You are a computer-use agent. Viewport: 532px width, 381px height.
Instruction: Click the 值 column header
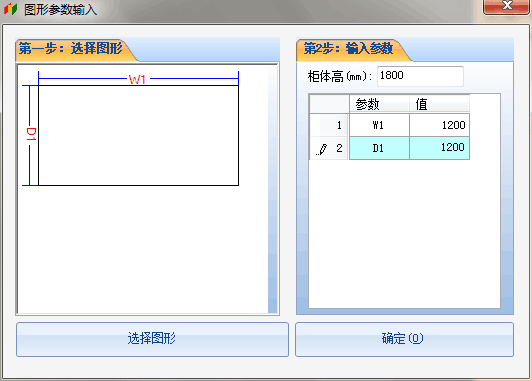coord(439,103)
